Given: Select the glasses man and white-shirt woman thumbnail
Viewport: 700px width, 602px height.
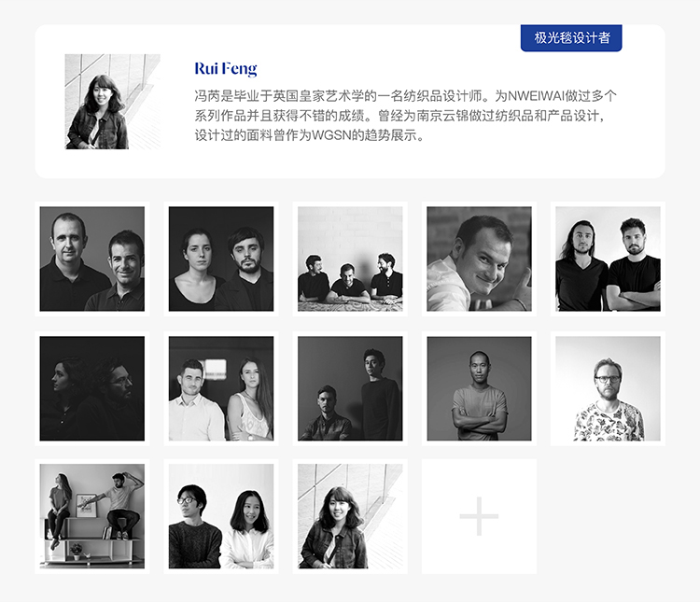Looking at the screenshot, I should point(221,516).
